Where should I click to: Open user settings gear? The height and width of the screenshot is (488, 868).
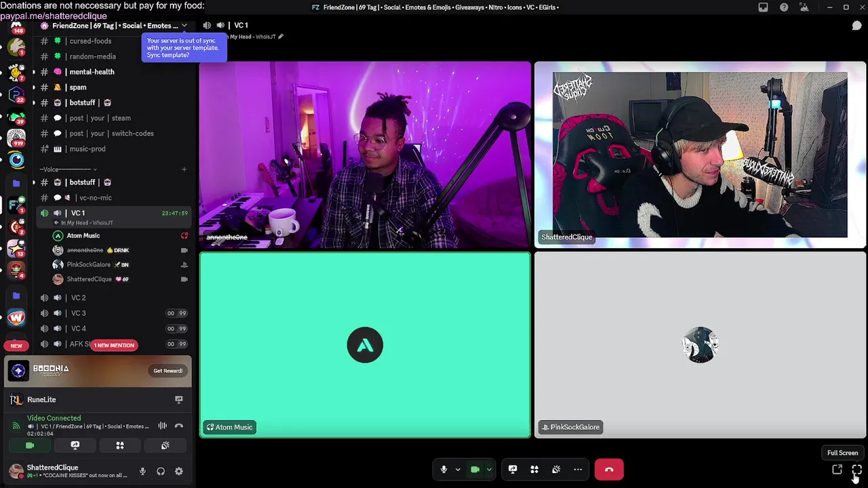179,471
